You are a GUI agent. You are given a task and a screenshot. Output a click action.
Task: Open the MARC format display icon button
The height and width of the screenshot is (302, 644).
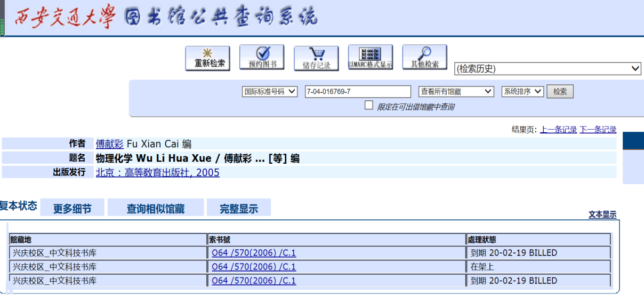[371, 58]
